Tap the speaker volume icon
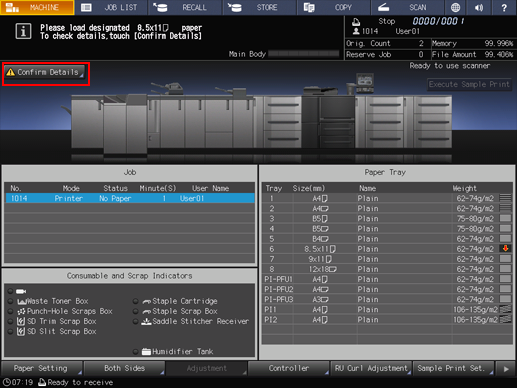The image size is (517, 388). click(479, 7)
